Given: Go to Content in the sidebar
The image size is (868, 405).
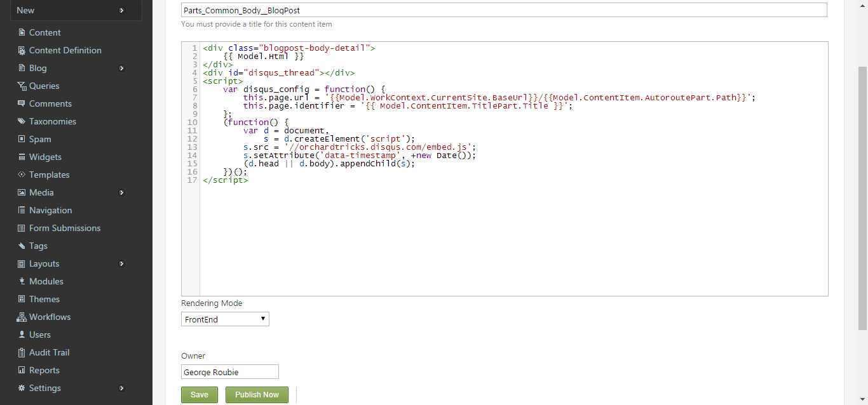Looking at the screenshot, I should tap(45, 32).
